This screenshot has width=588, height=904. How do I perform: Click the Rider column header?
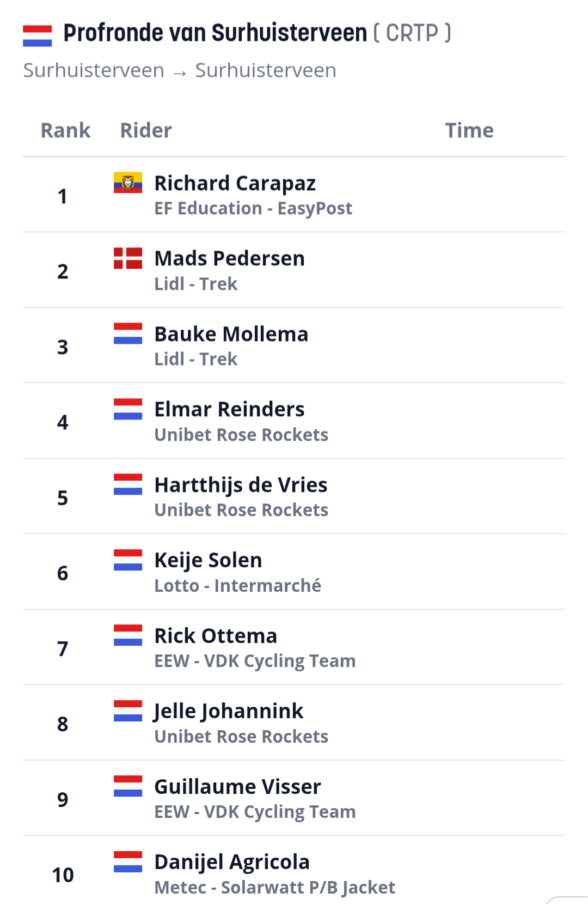coord(146,130)
